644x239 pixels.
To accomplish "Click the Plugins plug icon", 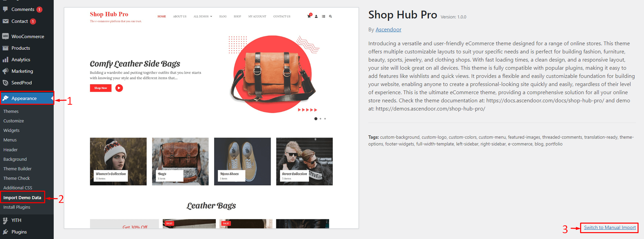I will [x=5, y=232].
